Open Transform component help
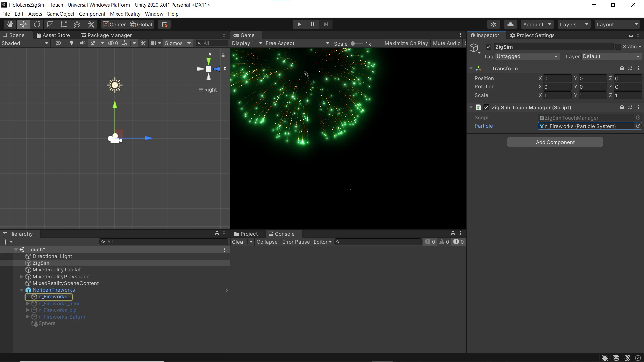 point(622,68)
